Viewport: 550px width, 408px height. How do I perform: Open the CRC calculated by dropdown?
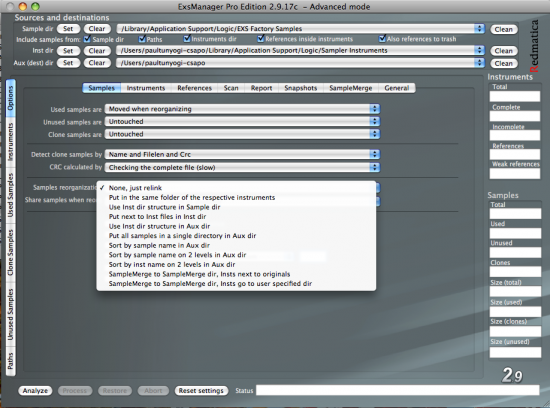click(242, 167)
